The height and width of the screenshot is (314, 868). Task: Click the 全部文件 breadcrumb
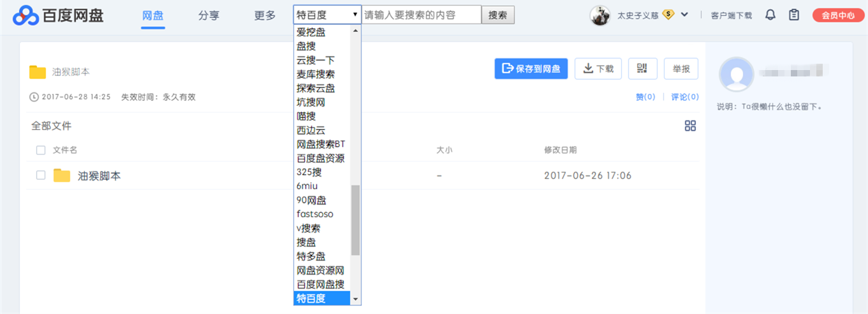tap(52, 126)
